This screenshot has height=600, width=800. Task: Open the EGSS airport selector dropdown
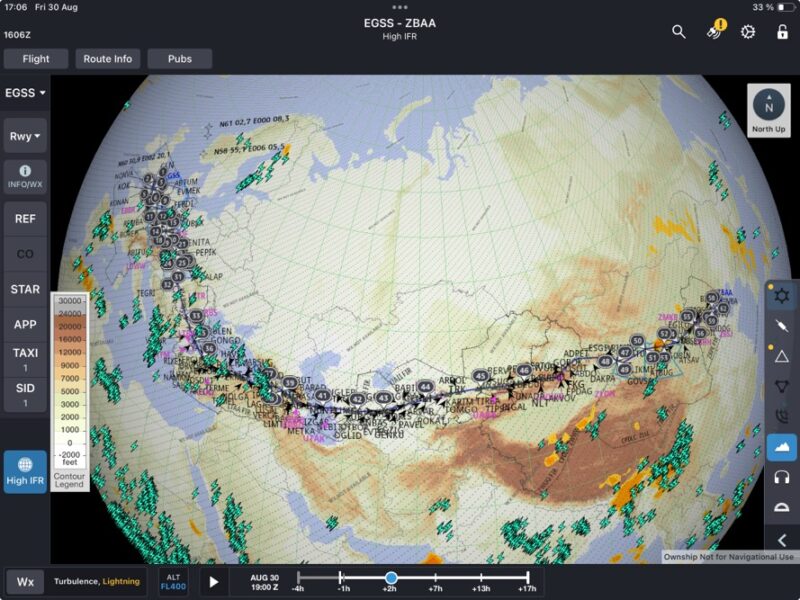(x=24, y=92)
